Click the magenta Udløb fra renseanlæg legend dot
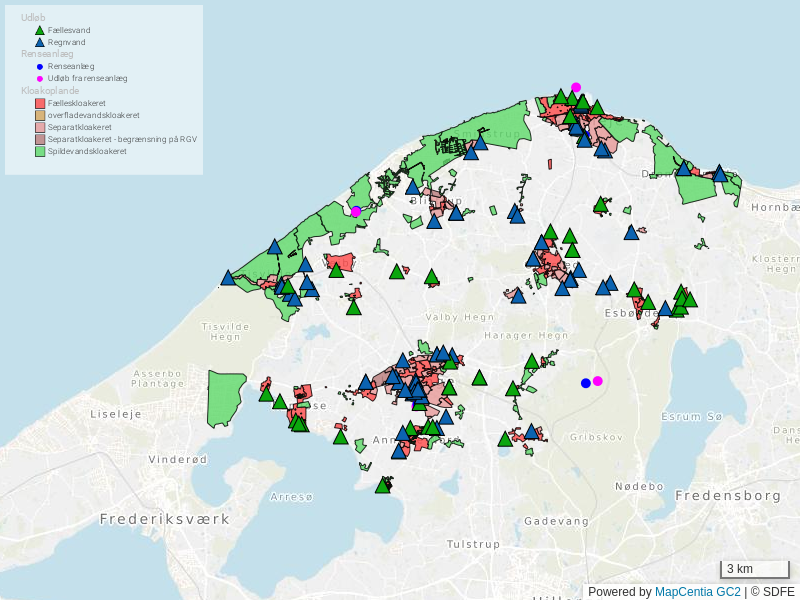800x600 pixels. click(40, 79)
